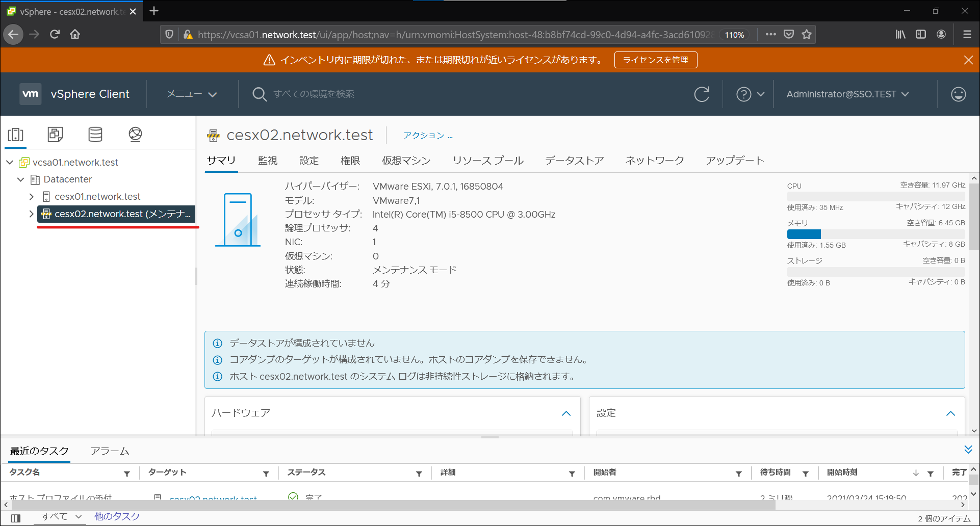Screen dimensions: 980x526
Task: Collapse the Datacenter tree node
Action: pyautogui.click(x=20, y=179)
